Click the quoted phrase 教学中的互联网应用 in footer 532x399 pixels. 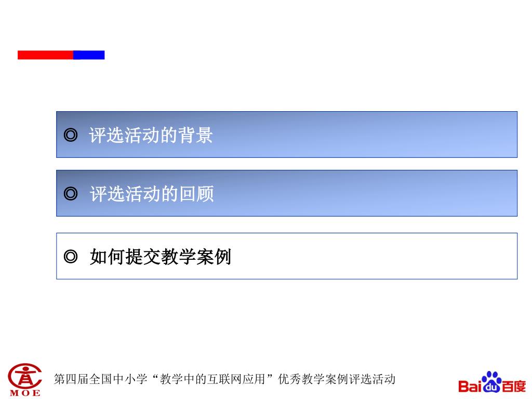(212, 379)
